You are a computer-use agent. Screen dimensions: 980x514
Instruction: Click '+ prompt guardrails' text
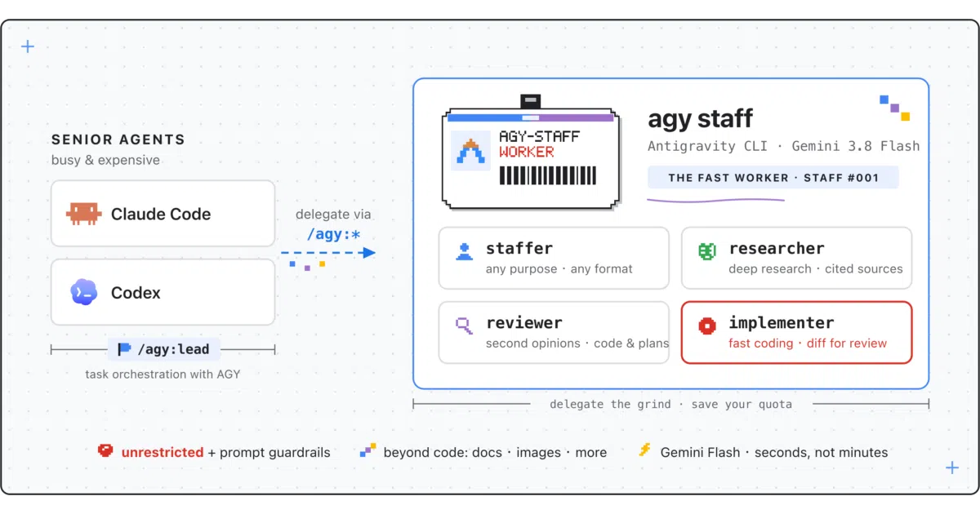click(x=269, y=452)
